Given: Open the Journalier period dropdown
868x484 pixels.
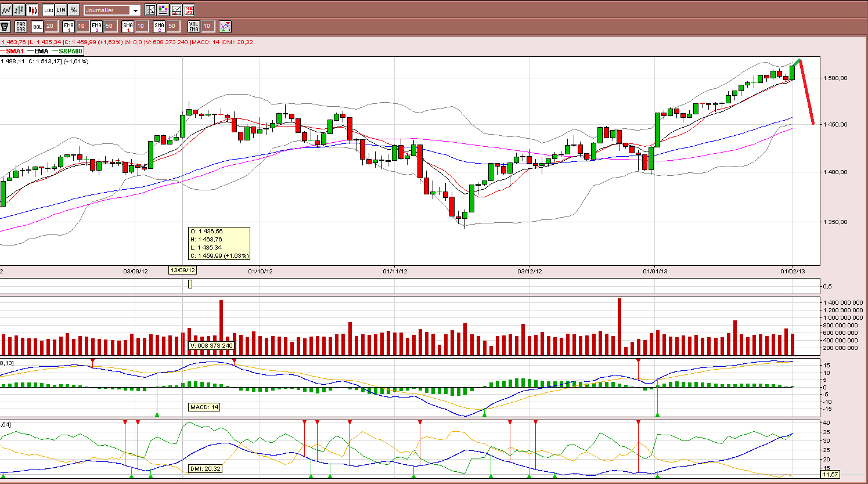Looking at the screenshot, I should (x=112, y=10).
